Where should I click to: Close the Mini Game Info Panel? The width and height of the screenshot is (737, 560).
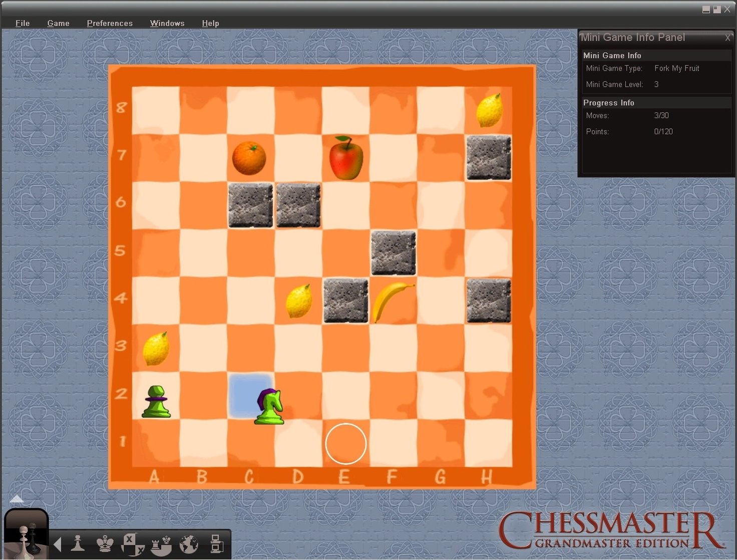727,38
